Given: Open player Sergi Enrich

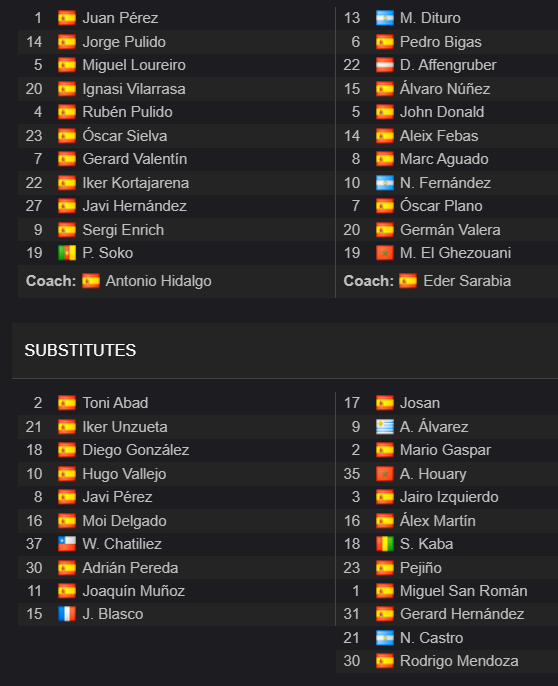Looking at the screenshot, I should 123,230.
